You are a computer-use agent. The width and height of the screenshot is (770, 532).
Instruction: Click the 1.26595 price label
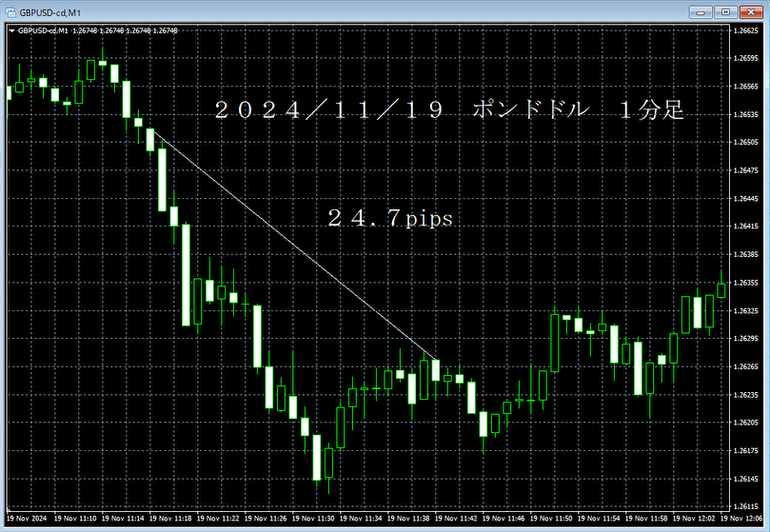(745, 58)
